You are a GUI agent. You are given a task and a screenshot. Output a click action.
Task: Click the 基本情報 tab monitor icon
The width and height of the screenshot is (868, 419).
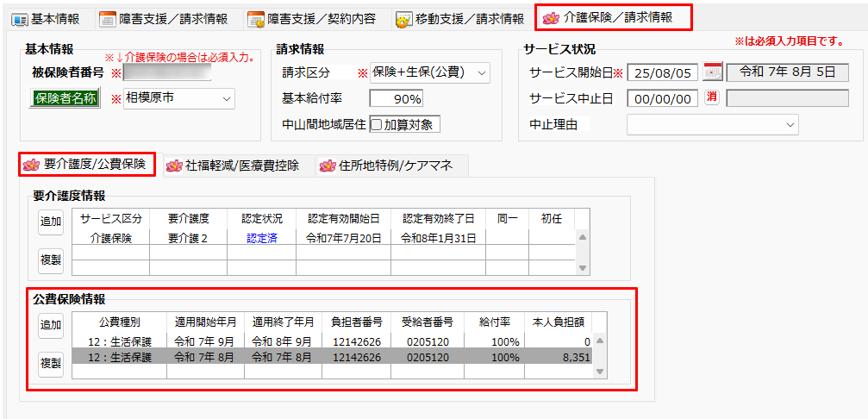coord(20,19)
